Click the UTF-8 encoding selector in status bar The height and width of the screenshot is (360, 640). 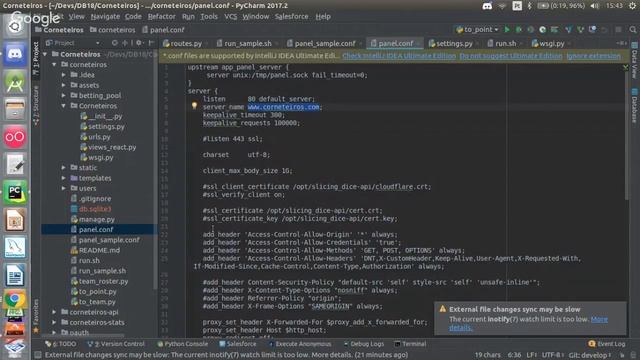point(553,355)
